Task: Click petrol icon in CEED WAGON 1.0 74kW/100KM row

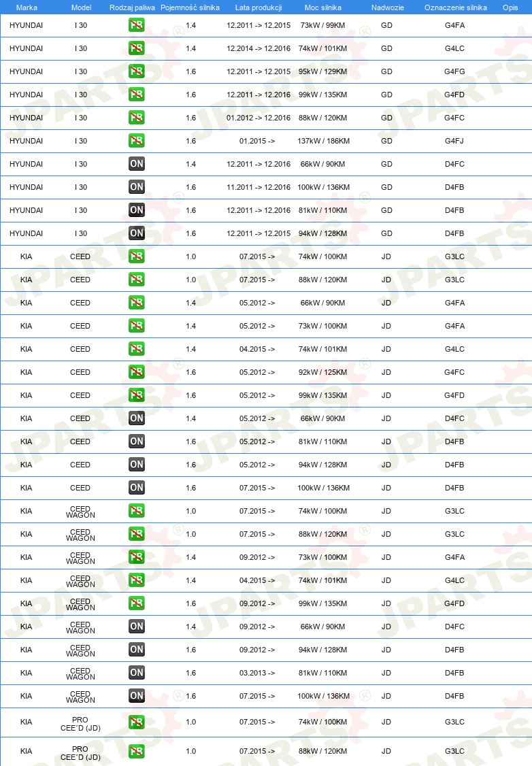Action: tap(136, 510)
